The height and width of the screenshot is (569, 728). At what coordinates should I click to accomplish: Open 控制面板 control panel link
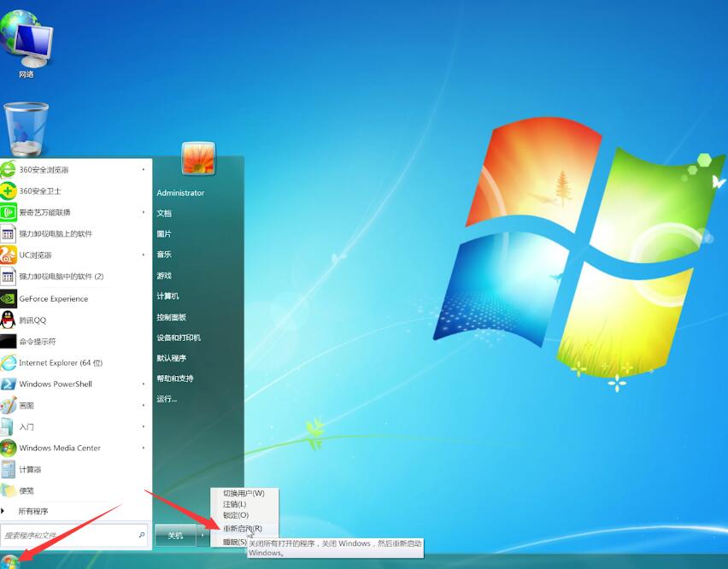(x=172, y=318)
